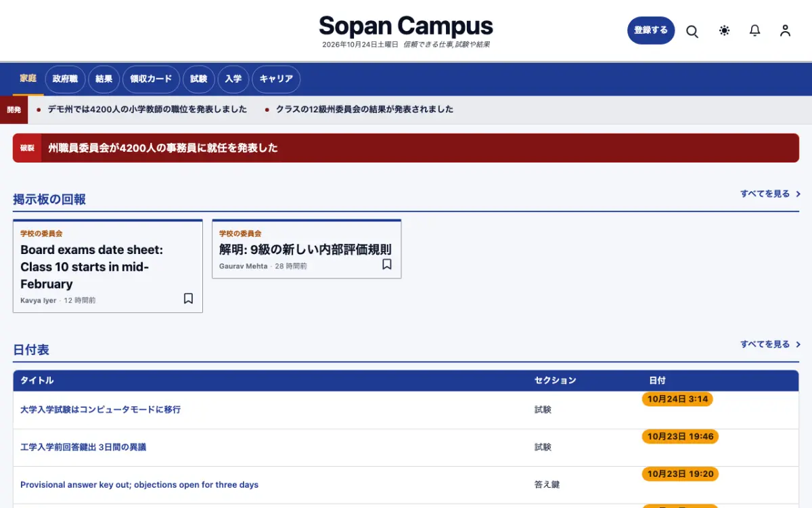Click すべてを見る next to 日付表
This screenshot has width=812, height=508.
point(770,344)
